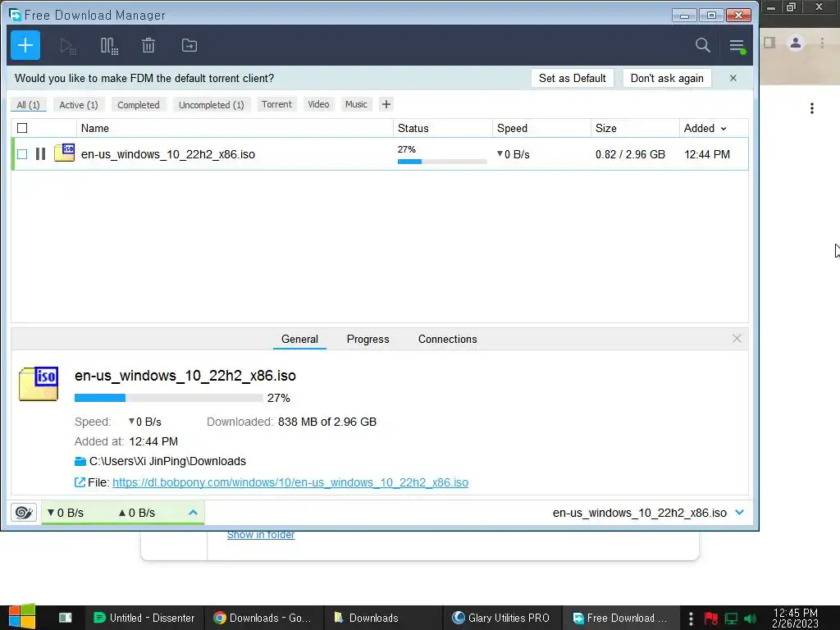Select the Music filter tag
840x630 pixels.
click(356, 104)
